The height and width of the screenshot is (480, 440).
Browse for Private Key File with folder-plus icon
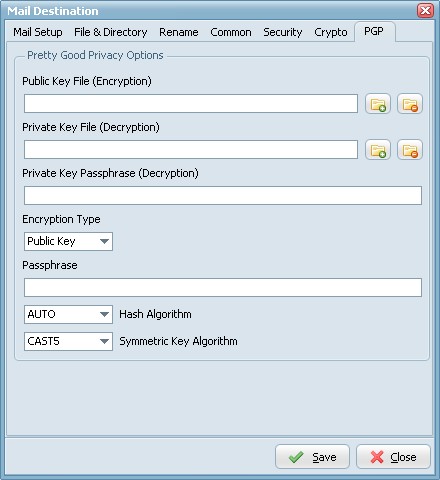378,150
